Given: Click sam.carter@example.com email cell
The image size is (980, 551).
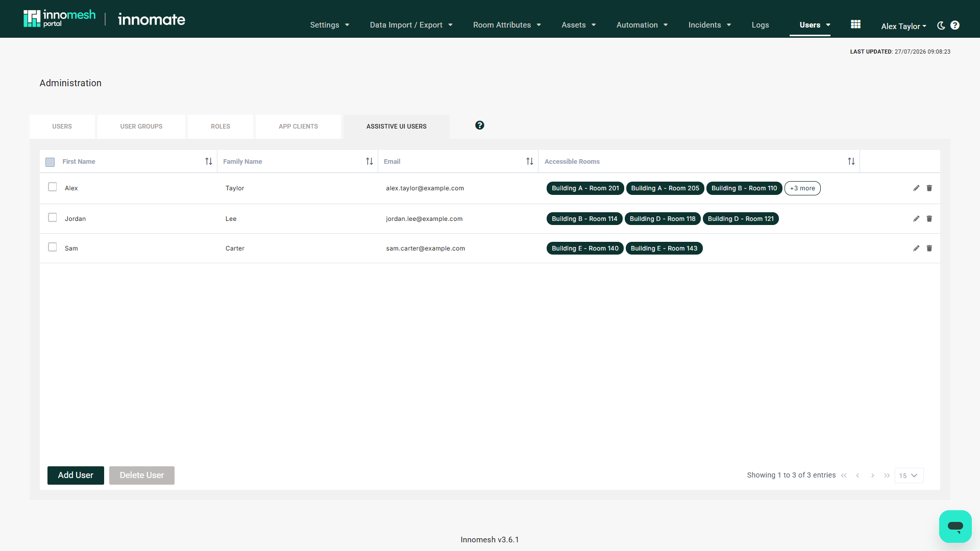Looking at the screenshot, I should tap(425, 248).
